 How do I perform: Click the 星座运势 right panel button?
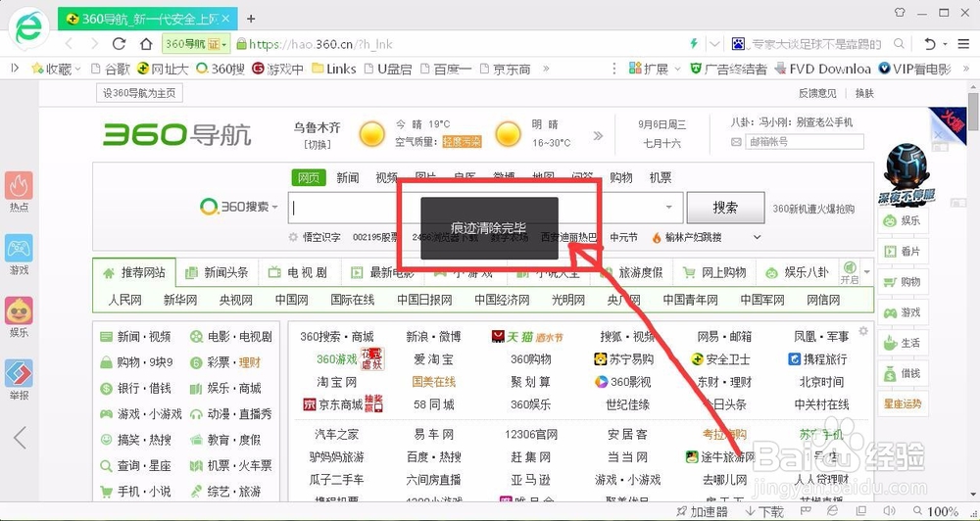[903, 404]
